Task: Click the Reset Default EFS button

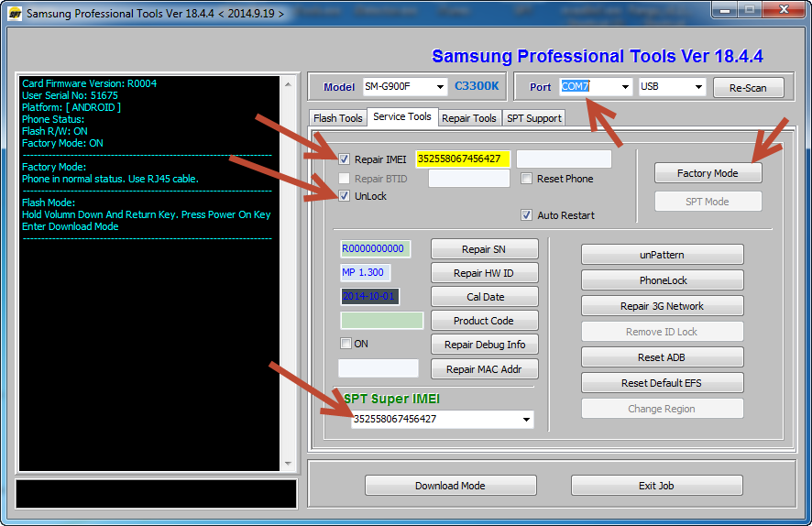Action: click(x=663, y=383)
